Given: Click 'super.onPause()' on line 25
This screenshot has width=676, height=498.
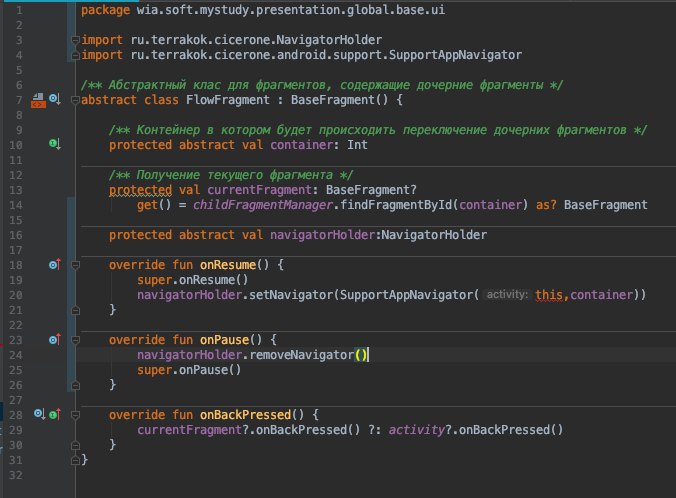Looking at the screenshot, I should pyautogui.click(x=189, y=370).
